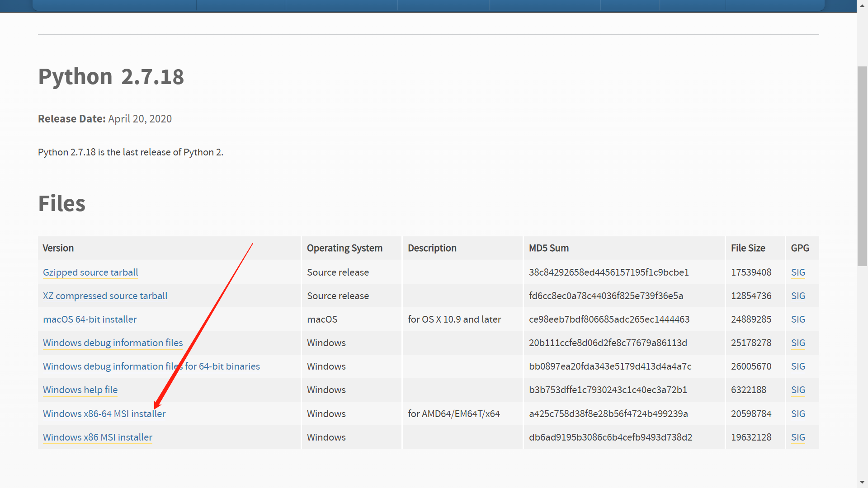Image resolution: width=868 pixels, height=488 pixels.
Task: Click the page vertical scrollbar thumb
Action: [x=862, y=166]
